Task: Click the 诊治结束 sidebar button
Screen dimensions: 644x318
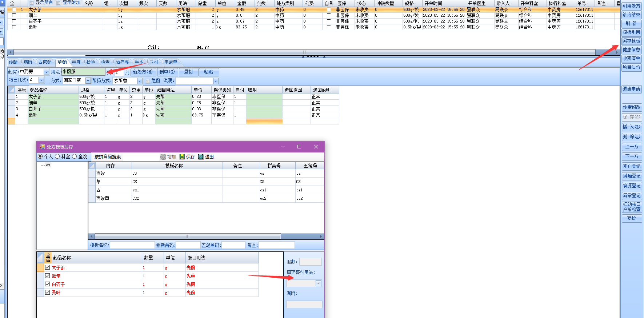Action: coord(631,15)
